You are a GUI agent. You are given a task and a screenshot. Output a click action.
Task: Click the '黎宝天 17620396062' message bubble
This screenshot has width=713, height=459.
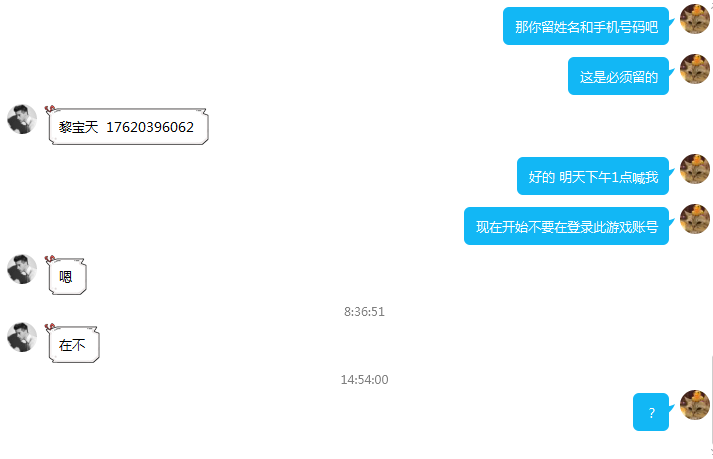128,127
